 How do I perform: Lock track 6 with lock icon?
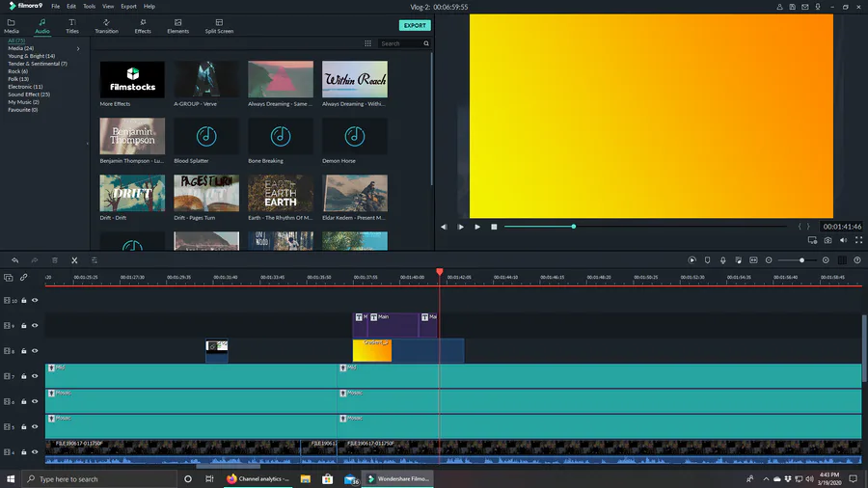coord(24,402)
